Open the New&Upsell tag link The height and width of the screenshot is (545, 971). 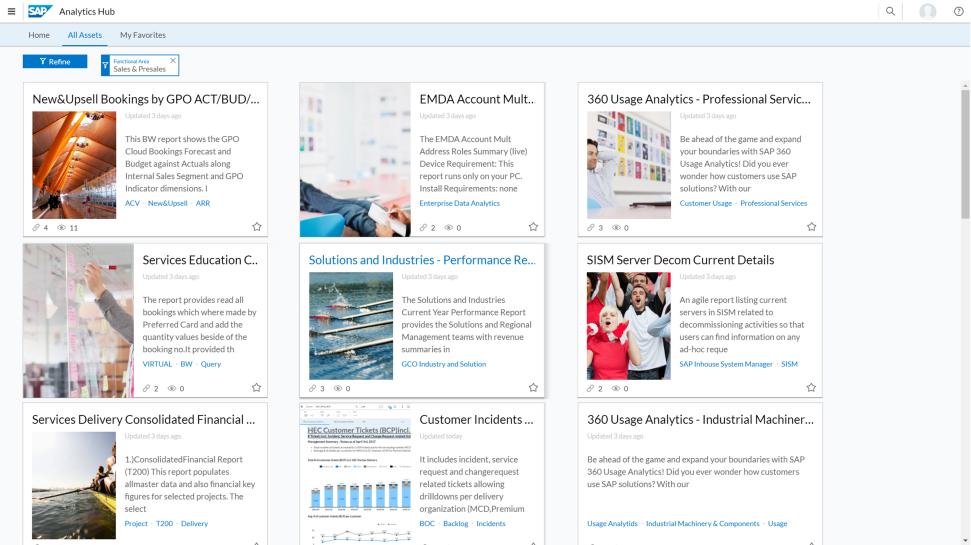168,203
